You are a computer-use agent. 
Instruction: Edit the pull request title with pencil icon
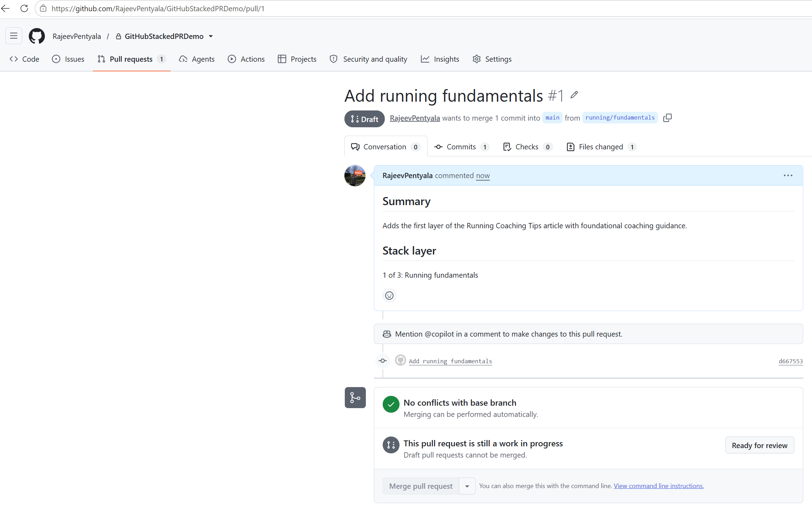574,95
